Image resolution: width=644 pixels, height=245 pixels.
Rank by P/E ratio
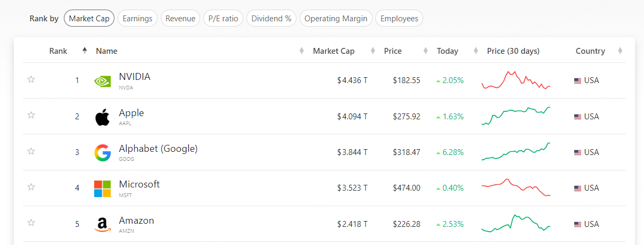223,19
